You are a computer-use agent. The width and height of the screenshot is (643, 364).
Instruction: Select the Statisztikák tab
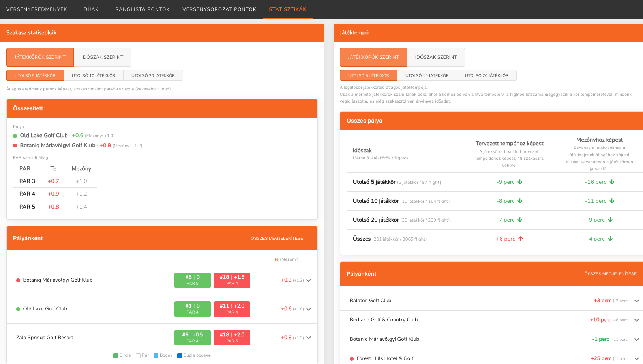pos(288,9)
